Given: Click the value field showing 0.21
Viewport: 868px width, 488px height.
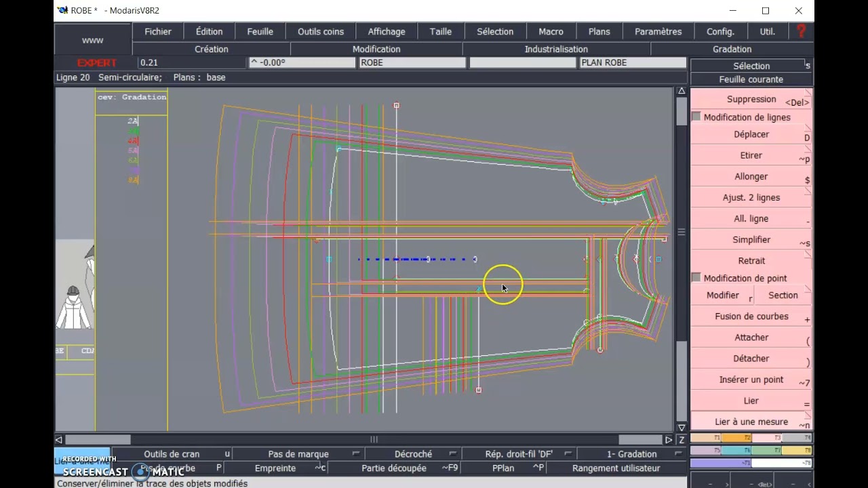Looking at the screenshot, I should pos(192,62).
